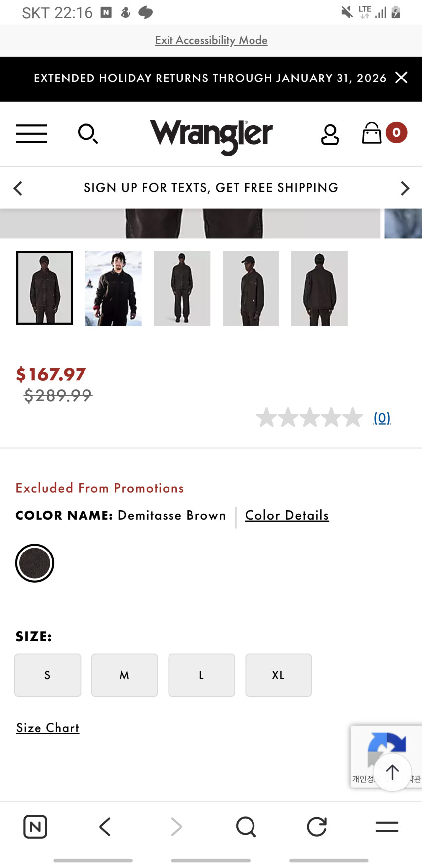This screenshot has height=868, width=422.
Task: Show next promo message with right chevron
Action: (x=405, y=188)
